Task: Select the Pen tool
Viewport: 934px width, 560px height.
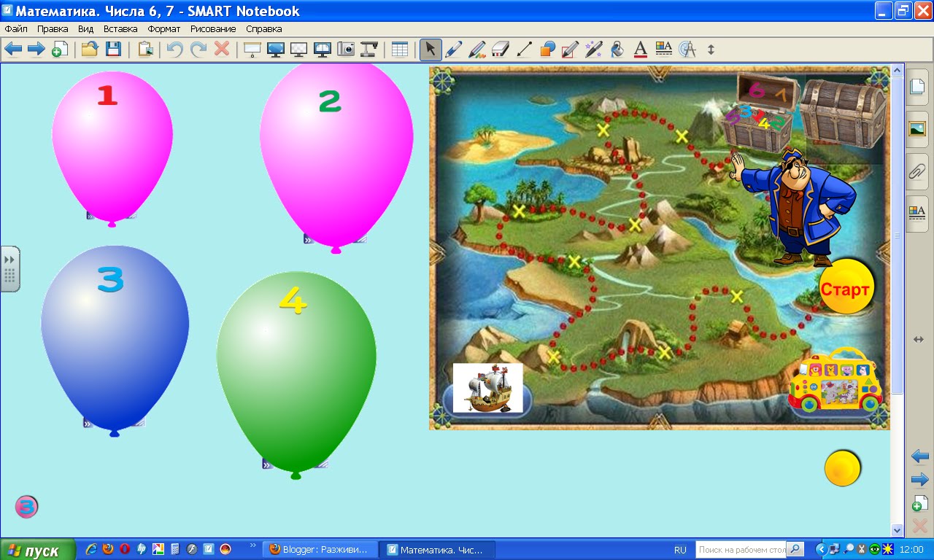Action: pos(453,49)
